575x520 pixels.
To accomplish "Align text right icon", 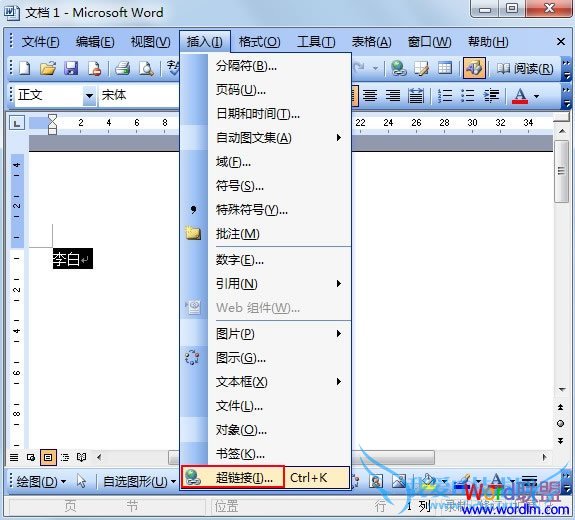I will (x=392, y=96).
